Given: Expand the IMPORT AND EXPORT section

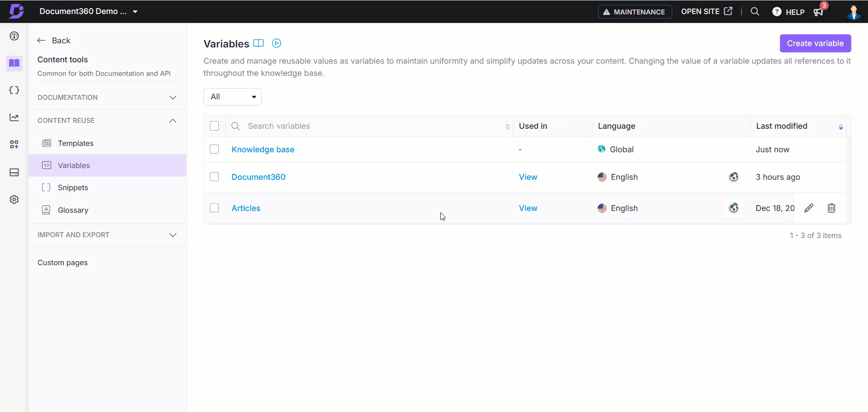Looking at the screenshot, I should (x=107, y=235).
